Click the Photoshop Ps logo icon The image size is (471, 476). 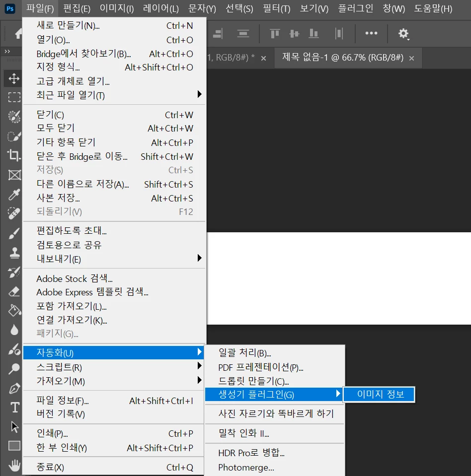pos(10,8)
